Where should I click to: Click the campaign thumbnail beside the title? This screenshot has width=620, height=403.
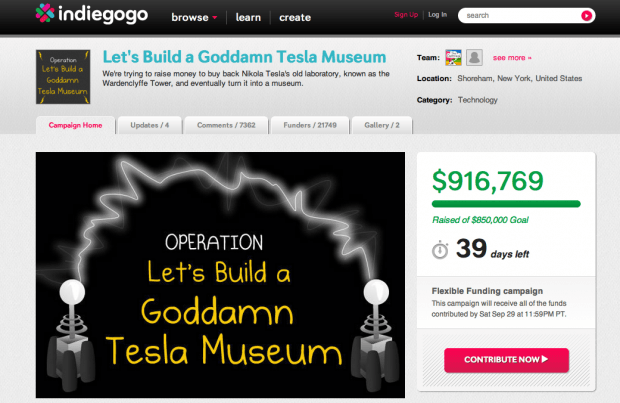64,77
